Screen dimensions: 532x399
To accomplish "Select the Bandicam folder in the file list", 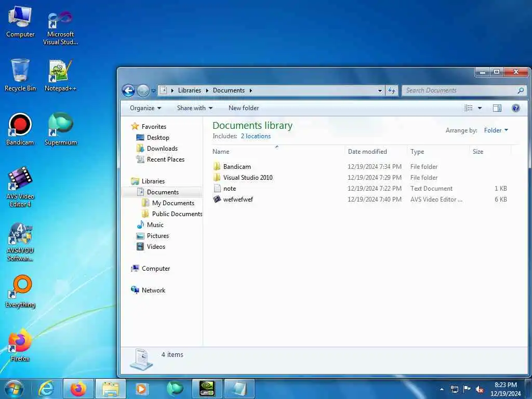I will pos(237,167).
